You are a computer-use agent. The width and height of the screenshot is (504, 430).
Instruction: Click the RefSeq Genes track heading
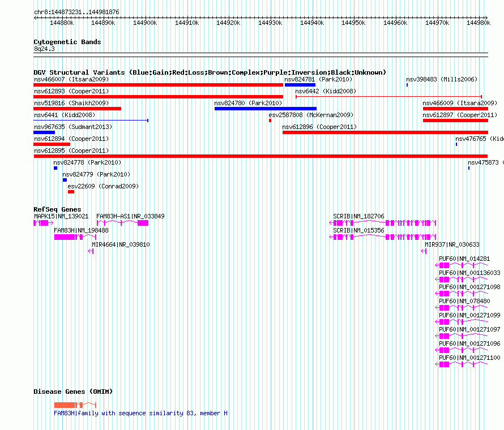(57, 209)
